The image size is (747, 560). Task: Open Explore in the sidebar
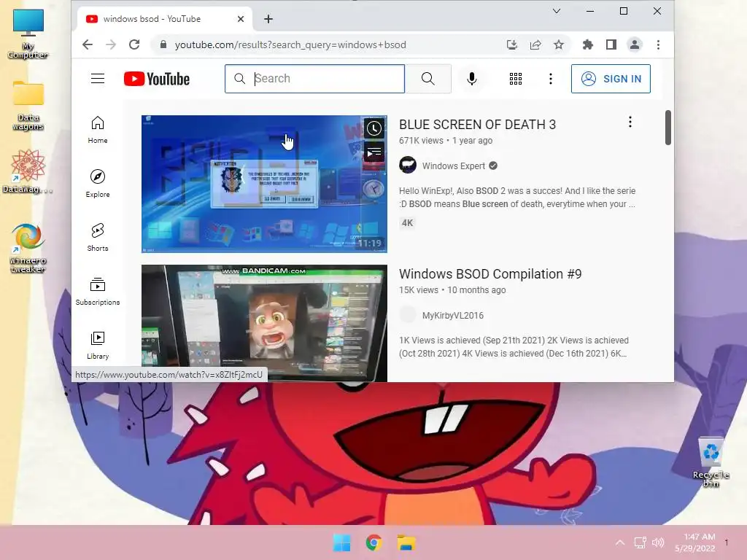98,183
